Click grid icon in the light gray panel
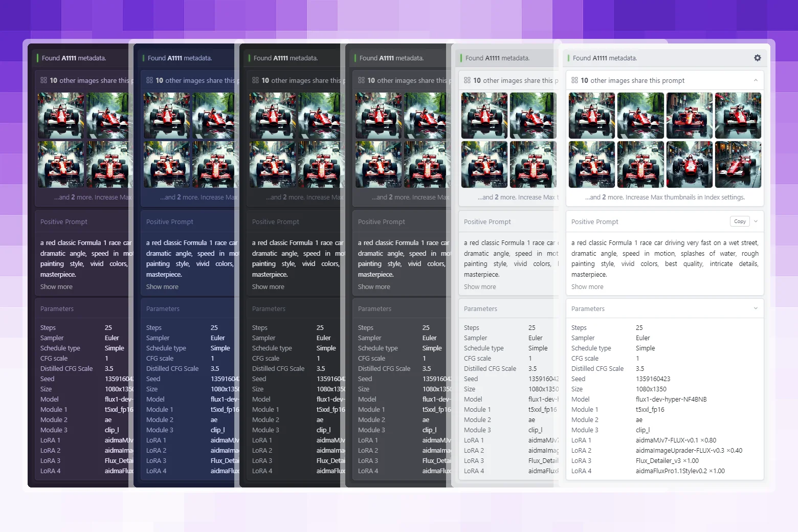 467,80
